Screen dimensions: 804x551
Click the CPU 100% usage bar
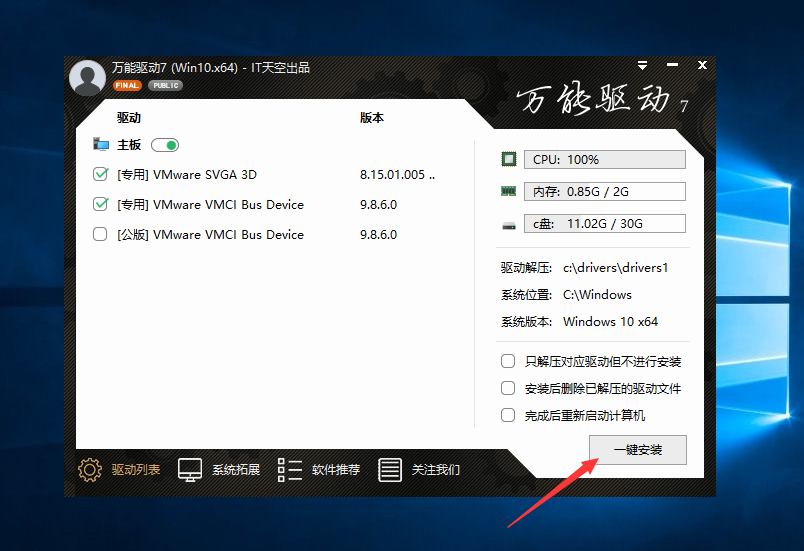pos(605,159)
